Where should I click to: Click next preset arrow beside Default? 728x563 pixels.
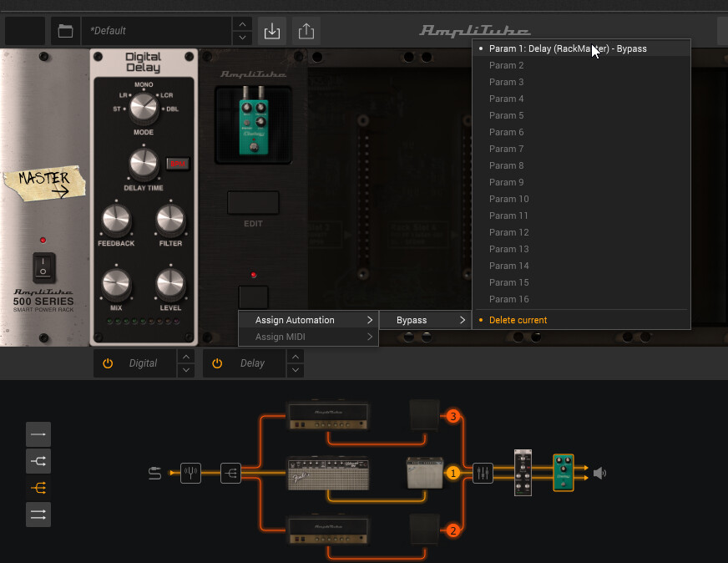pos(241,38)
